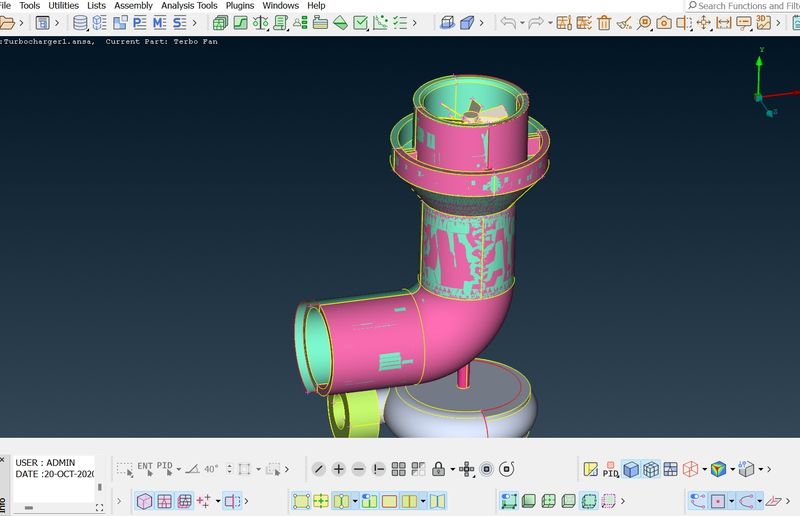This screenshot has height=516, width=800.
Task: Select the ENT entity selection icon
Action: [145, 467]
